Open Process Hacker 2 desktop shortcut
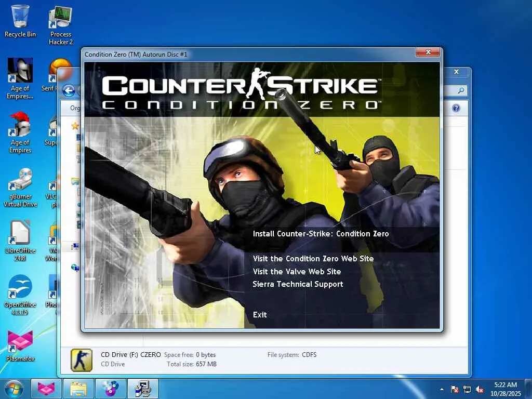Viewport: 532px width, 399px height. pyautogui.click(x=61, y=25)
